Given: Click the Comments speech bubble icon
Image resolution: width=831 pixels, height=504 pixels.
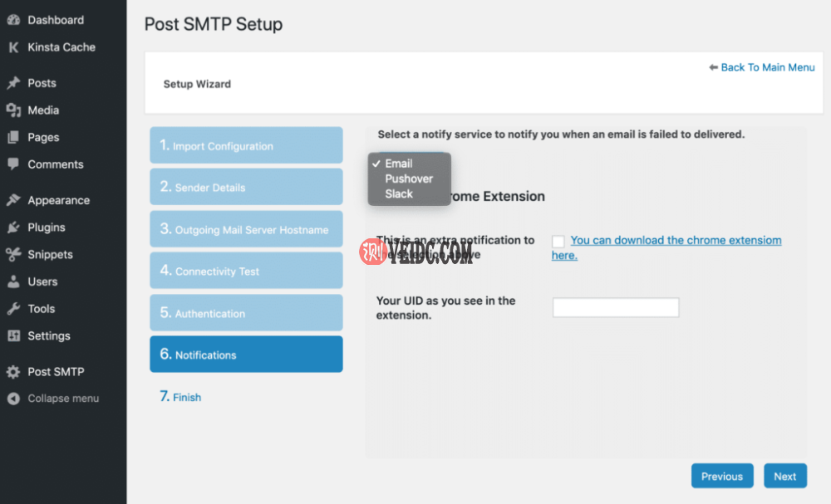Looking at the screenshot, I should [13, 164].
